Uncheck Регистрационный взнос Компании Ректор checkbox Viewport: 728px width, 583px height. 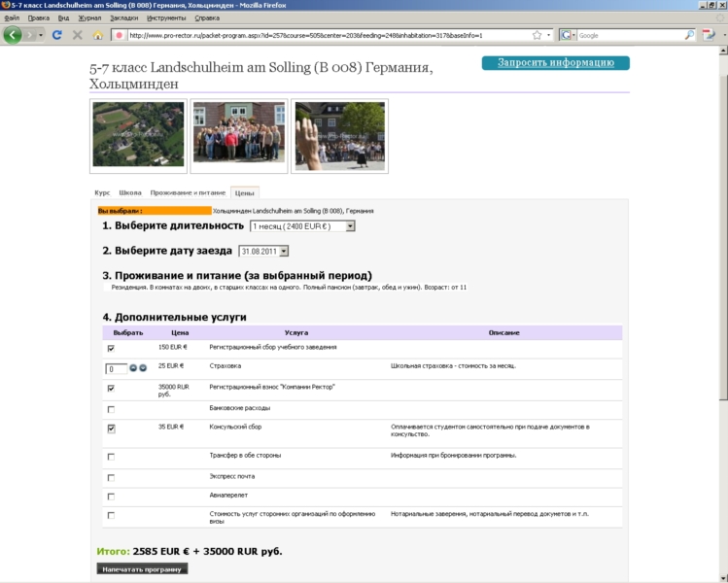click(111, 388)
